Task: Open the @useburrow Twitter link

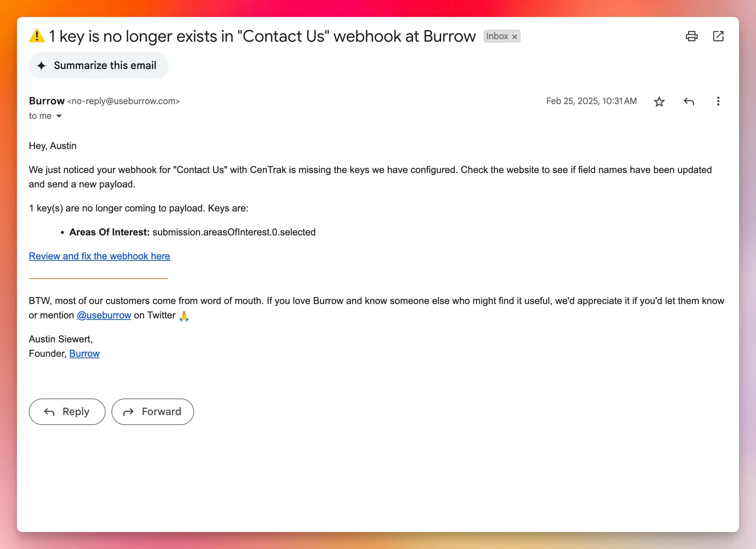Action: point(104,315)
